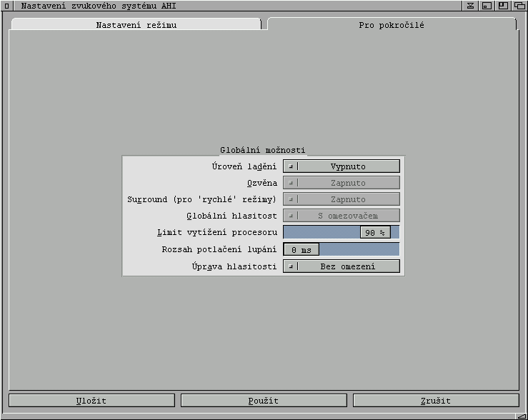This screenshot has height=420, width=528.
Task: Cycle the Globální hlasitost option S omezovačem
Action: [342, 216]
